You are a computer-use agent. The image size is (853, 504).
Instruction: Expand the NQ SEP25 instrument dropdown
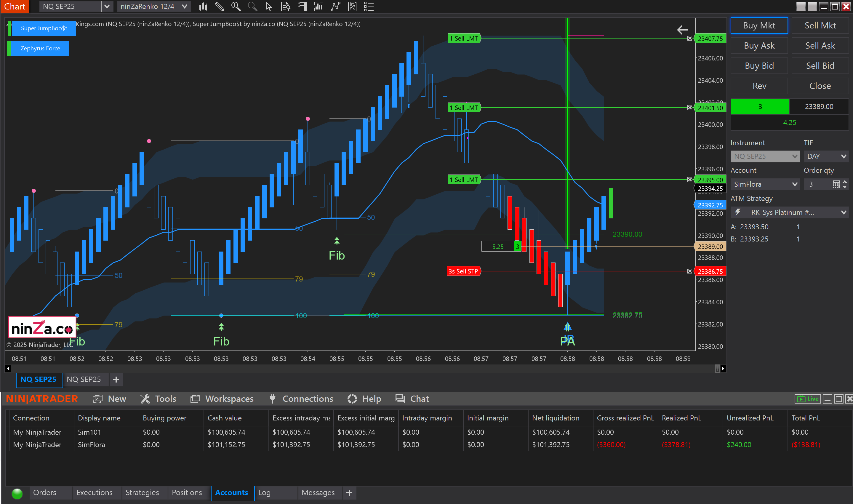pyautogui.click(x=107, y=7)
